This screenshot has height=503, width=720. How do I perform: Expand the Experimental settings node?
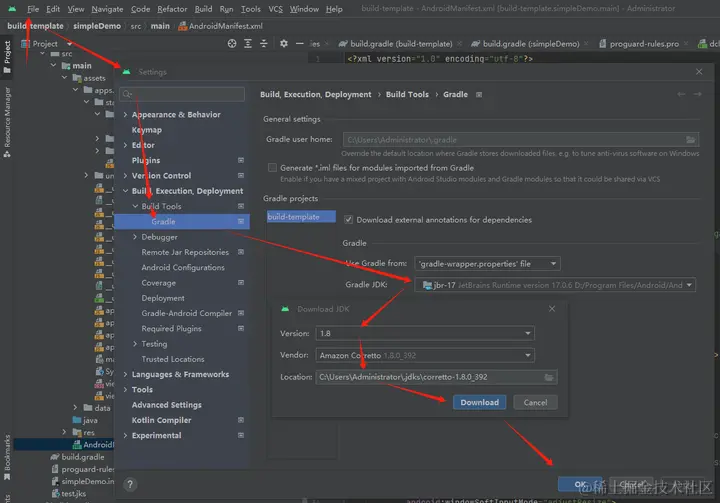[125, 435]
